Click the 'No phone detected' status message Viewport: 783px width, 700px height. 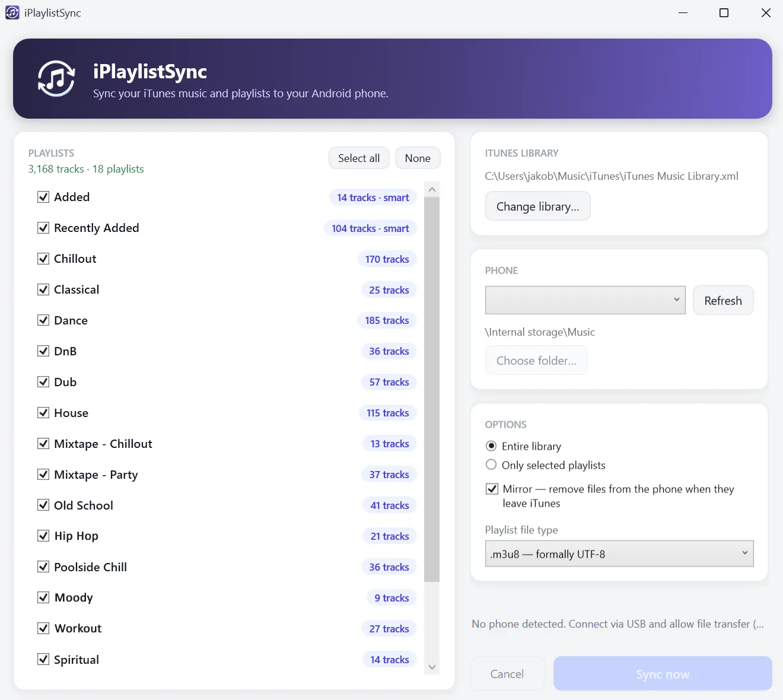tap(618, 624)
